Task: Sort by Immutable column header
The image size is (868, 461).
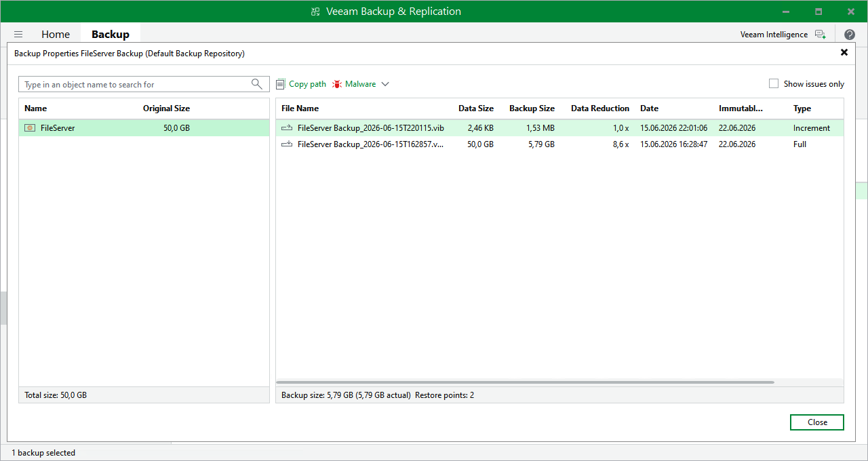Action: click(741, 108)
